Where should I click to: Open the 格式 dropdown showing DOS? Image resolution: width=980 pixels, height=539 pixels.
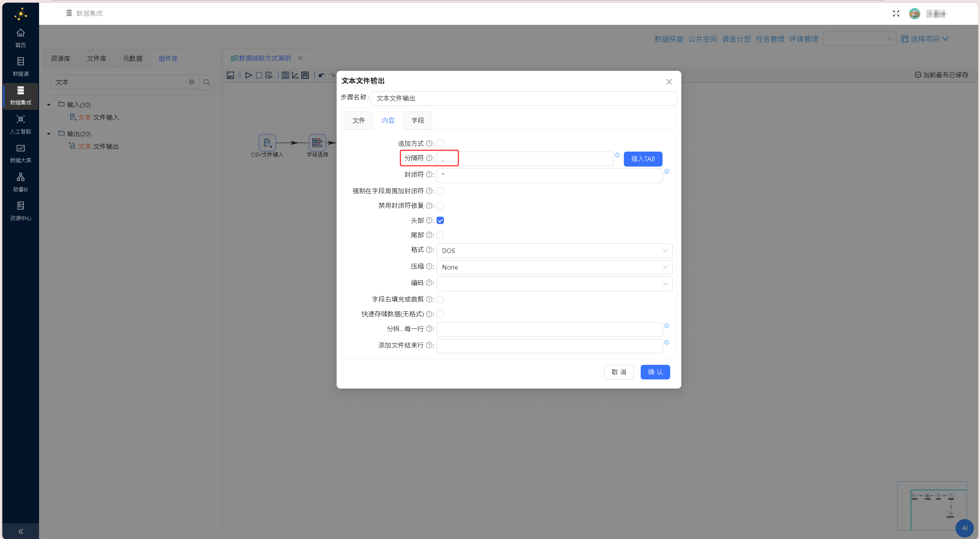(x=555, y=251)
